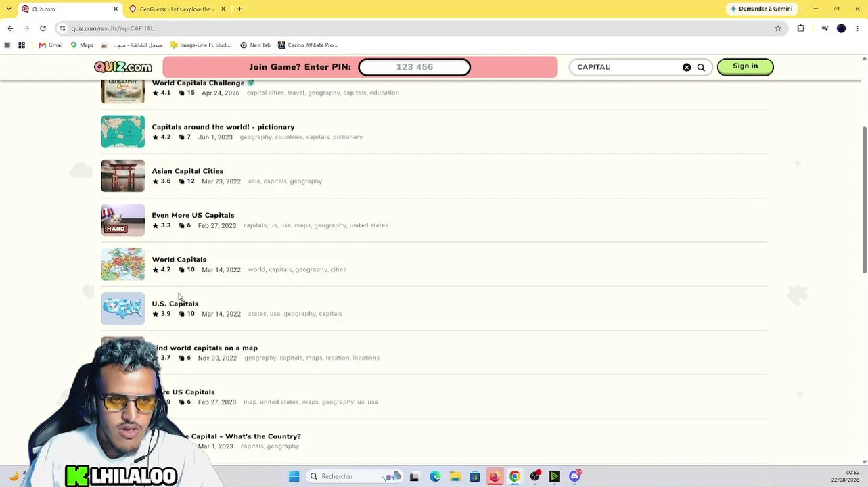The width and height of the screenshot is (868, 487).
Task: Click the U.S. Capitals map thumbnail
Action: (122, 308)
